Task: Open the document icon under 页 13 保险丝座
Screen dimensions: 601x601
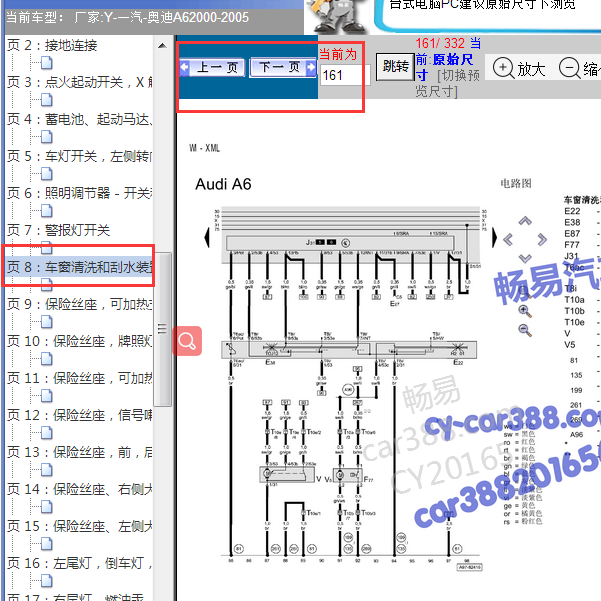Action: pyautogui.click(x=46, y=470)
